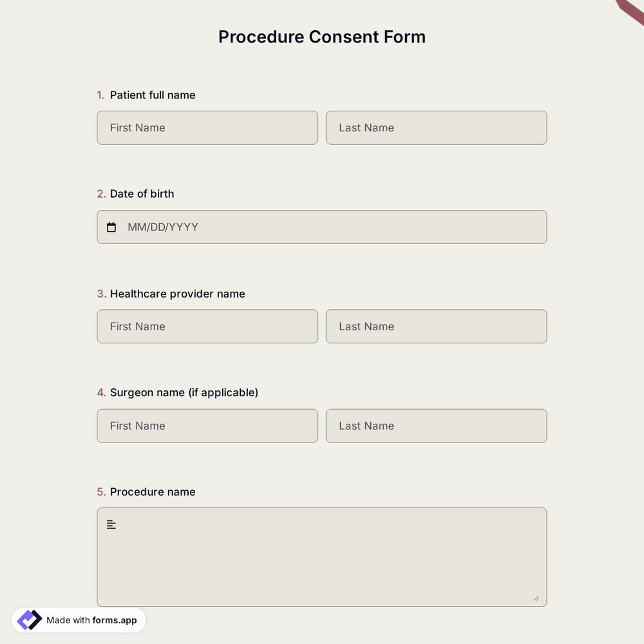Select the Patient full name question label
The width and height of the screenshot is (644, 644).
click(x=152, y=95)
